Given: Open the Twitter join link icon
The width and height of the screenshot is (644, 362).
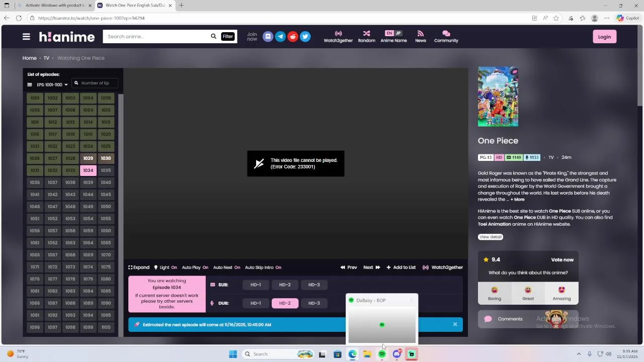Looking at the screenshot, I should click(305, 37).
